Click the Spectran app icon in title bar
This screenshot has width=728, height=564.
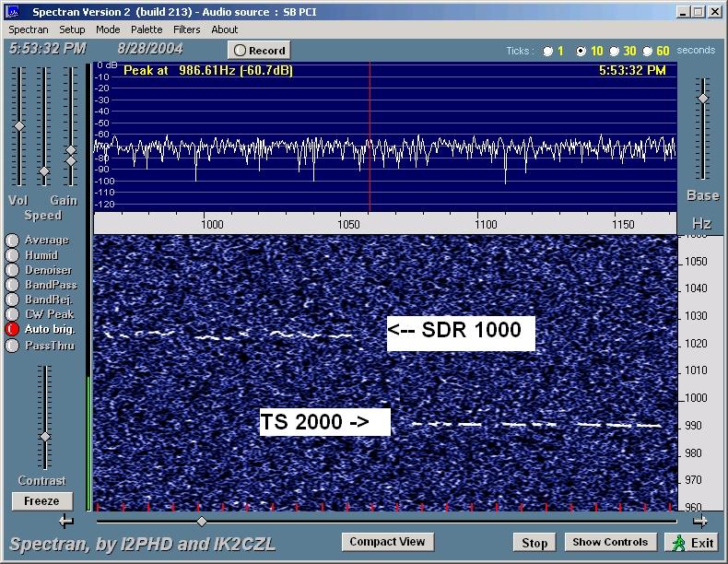pyautogui.click(x=12, y=12)
